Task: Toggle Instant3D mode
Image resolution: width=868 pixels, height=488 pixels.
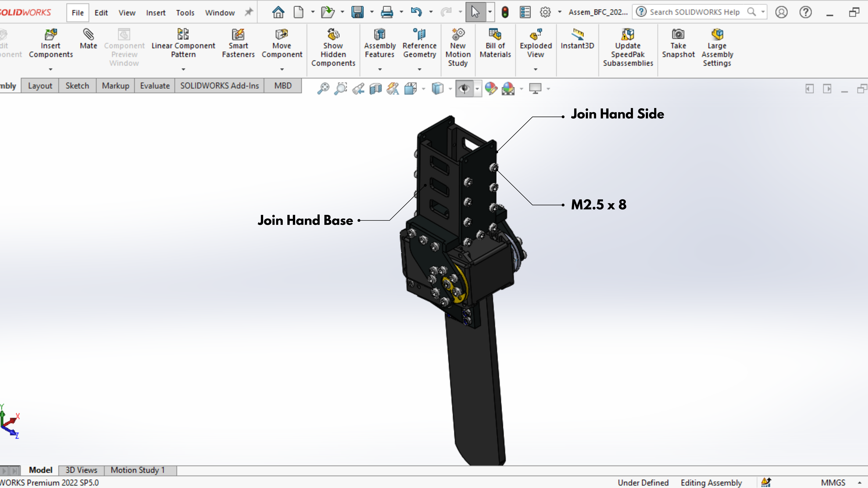Action: pos(577,39)
